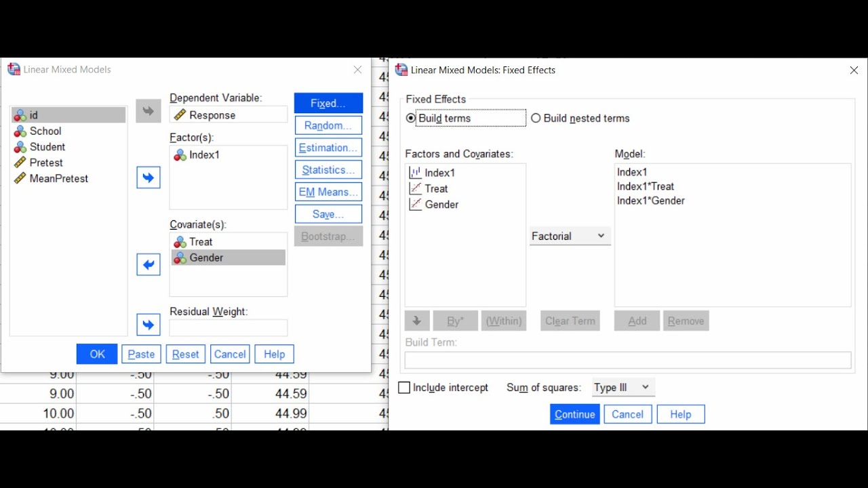Viewport: 868px width, 488px height.
Task: Click the Clear Term button
Action: click(570, 321)
